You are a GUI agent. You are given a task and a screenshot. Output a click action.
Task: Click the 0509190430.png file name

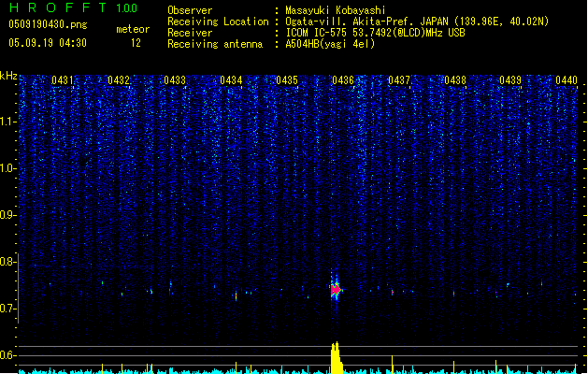47,25
